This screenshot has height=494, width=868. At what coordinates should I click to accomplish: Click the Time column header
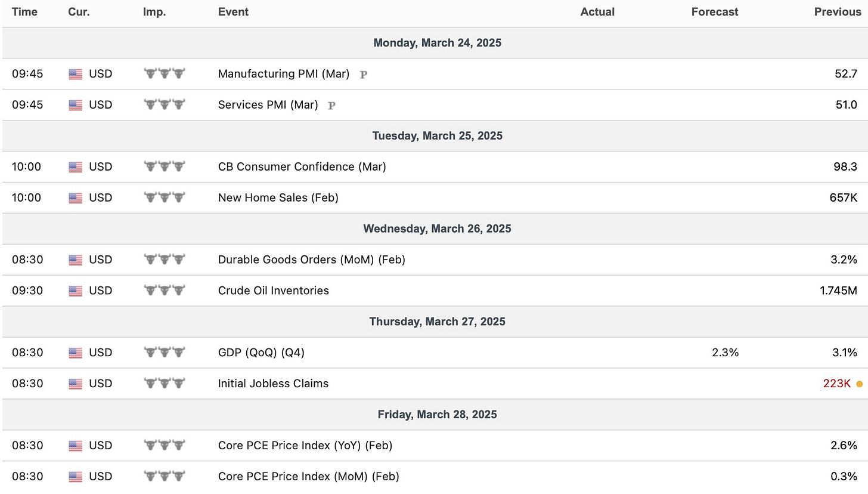click(24, 12)
